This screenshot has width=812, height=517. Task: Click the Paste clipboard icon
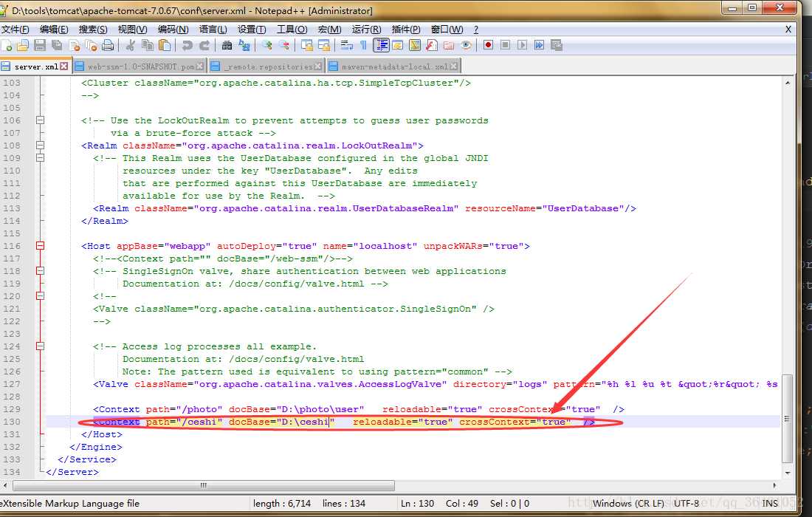click(165, 46)
